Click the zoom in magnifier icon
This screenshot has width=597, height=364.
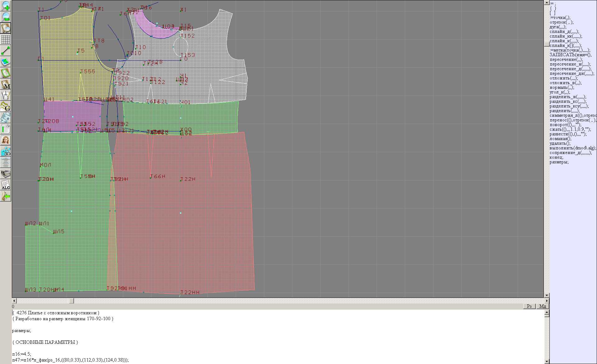pyautogui.click(x=6, y=6)
